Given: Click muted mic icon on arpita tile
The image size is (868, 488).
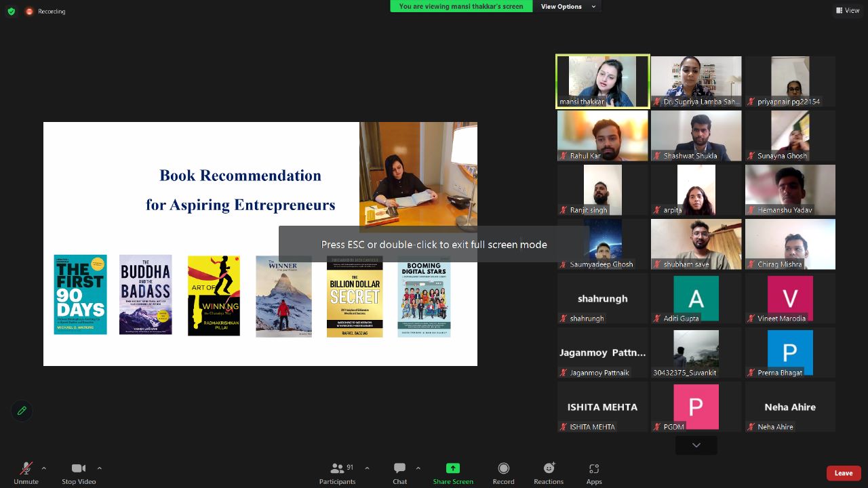Looking at the screenshot, I should coord(657,210).
